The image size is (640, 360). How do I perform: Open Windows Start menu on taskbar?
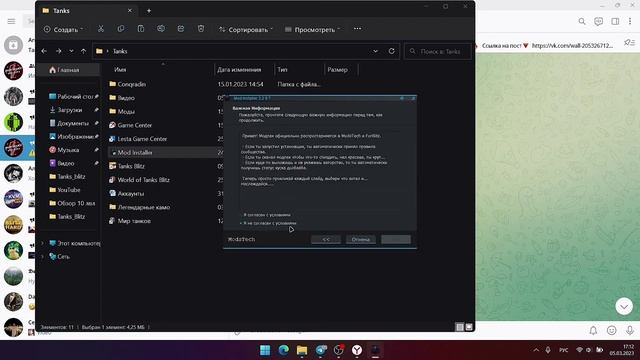point(265,350)
